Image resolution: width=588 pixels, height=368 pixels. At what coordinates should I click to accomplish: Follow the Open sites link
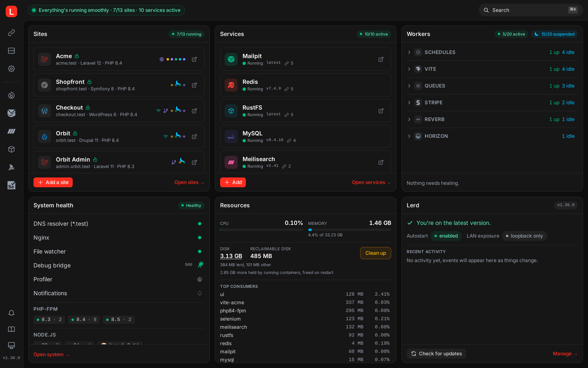click(189, 182)
